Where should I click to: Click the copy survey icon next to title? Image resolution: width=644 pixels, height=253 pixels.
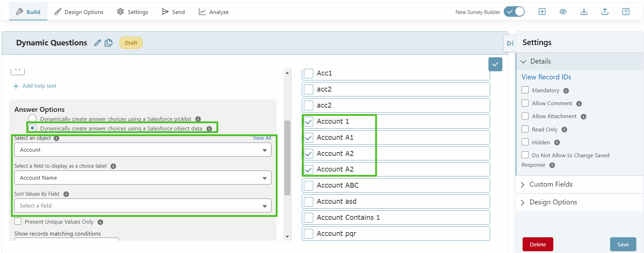tap(108, 43)
